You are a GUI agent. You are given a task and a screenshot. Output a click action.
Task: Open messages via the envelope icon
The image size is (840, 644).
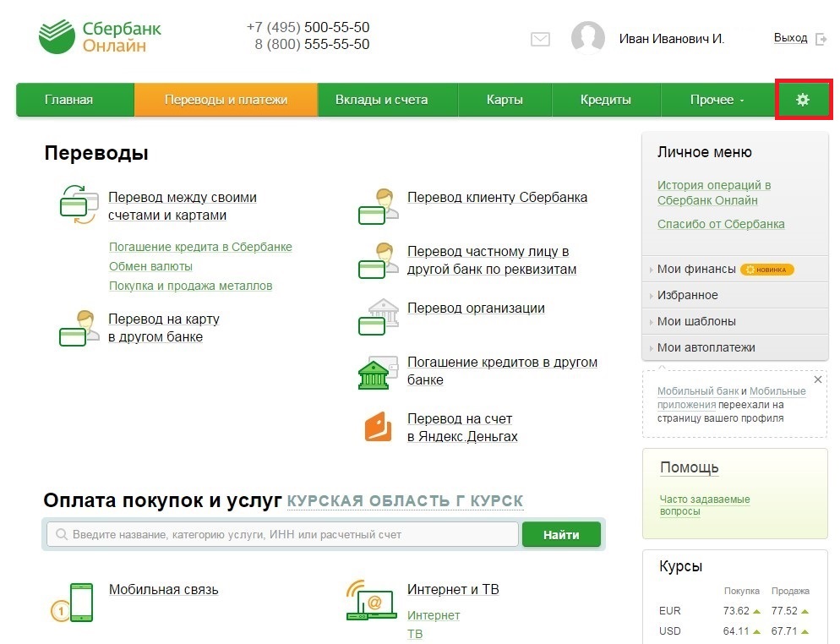click(540, 39)
